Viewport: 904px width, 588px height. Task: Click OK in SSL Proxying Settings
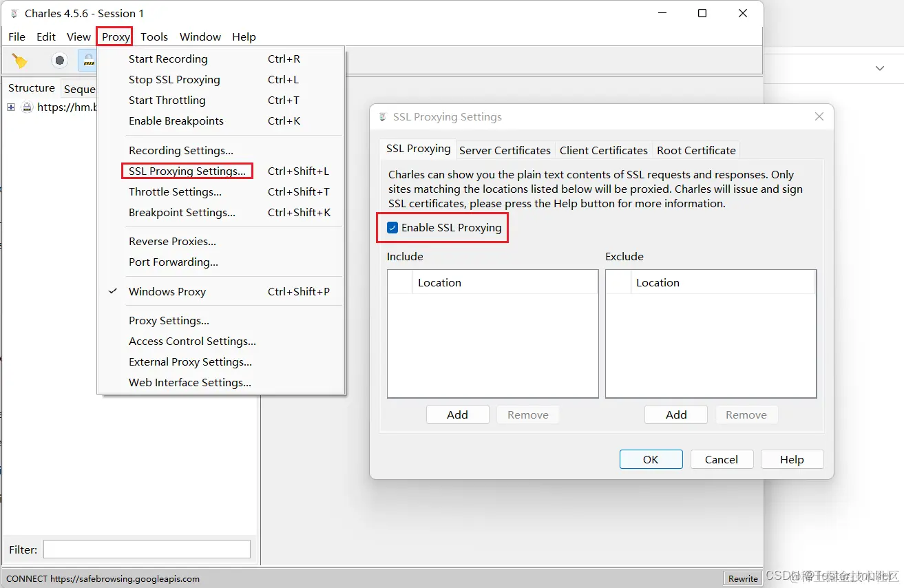(651, 459)
